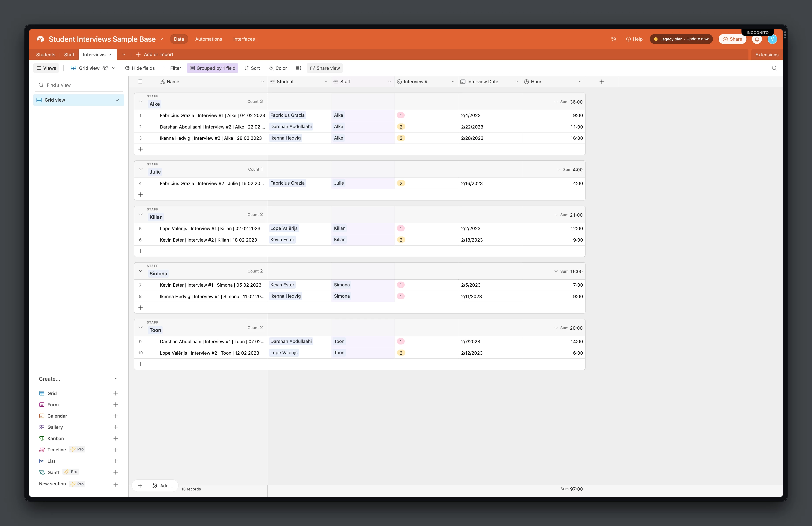Add a new Calendar view with plus icon
Screen dimensions: 812x526
pyautogui.click(x=116, y=416)
